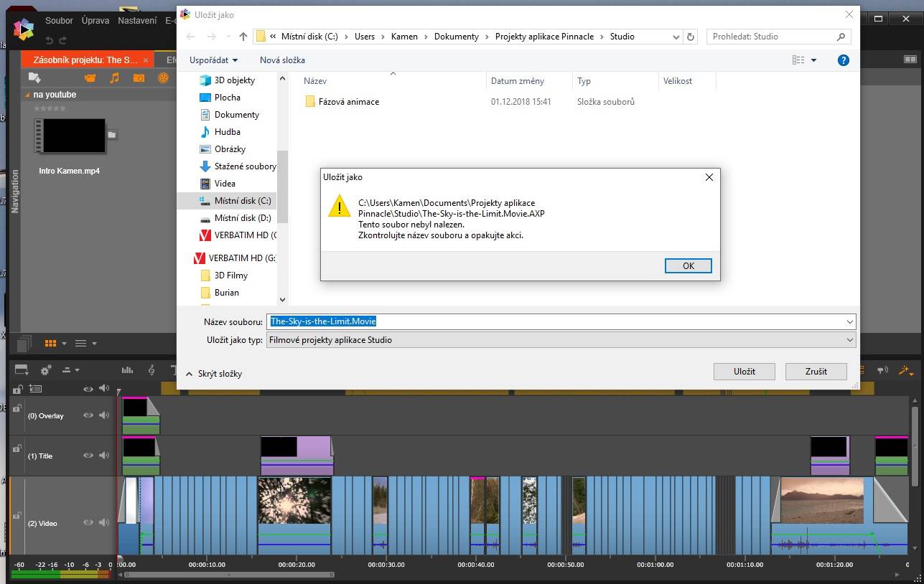Viewport: 924px width, 584px height.
Task: Click the redo arrow in Pinnacle Studio
Action: coord(63,41)
